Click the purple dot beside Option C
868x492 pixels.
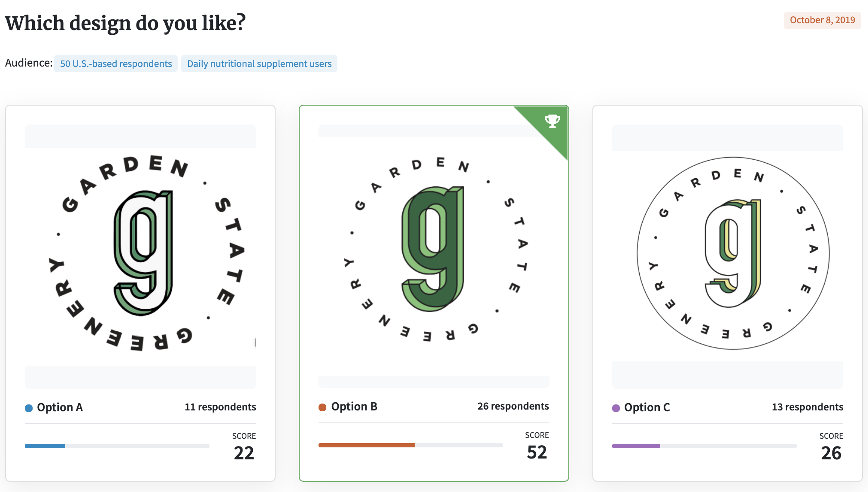616,408
